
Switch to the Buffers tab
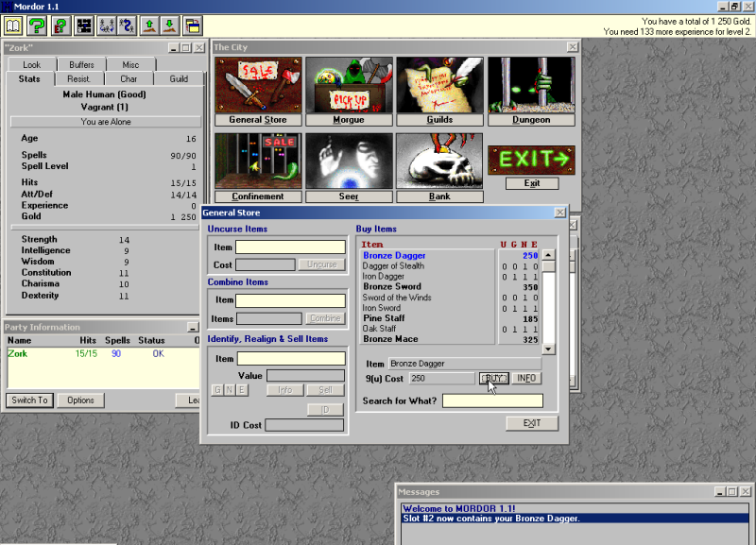[x=81, y=65]
